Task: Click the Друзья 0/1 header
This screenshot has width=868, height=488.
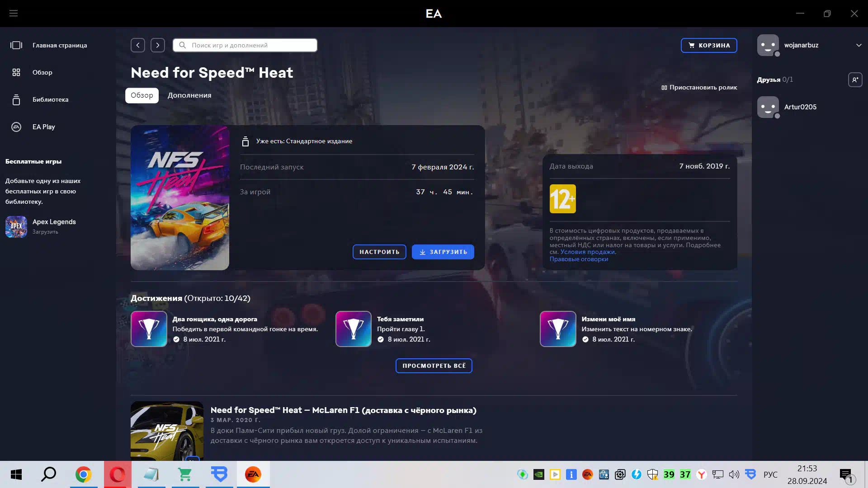Action: pyautogui.click(x=775, y=80)
